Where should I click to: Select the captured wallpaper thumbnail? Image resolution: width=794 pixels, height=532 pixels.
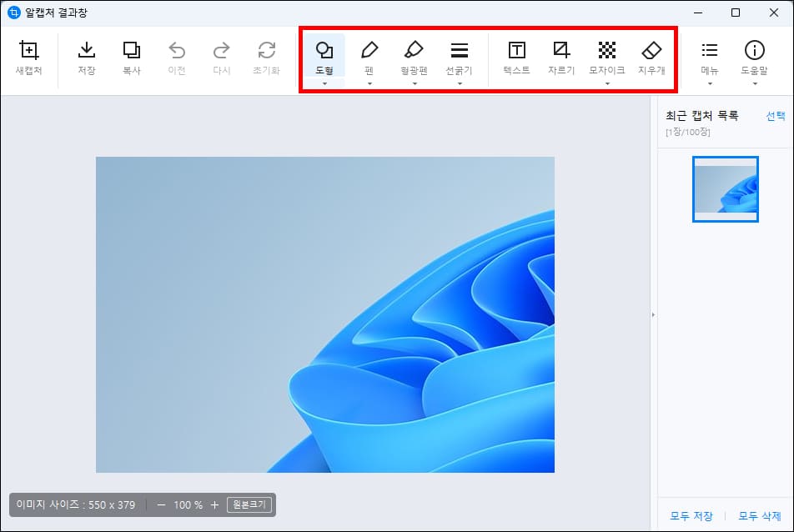click(x=725, y=189)
